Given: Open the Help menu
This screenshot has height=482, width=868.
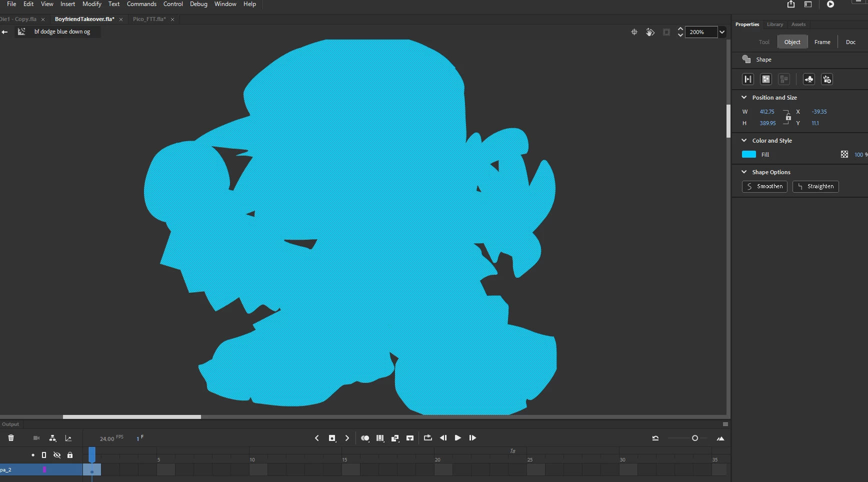Looking at the screenshot, I should tap(249, 4).
